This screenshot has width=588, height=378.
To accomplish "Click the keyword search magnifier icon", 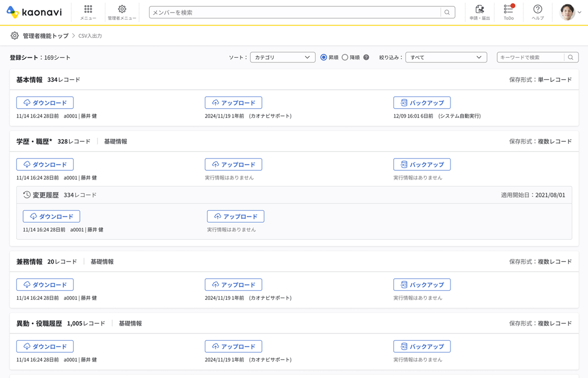I will 571,57.
